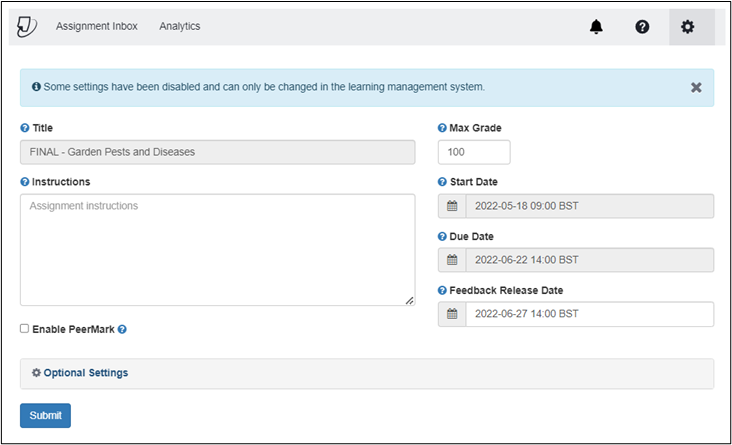Screen dimensions: 732x445
Task: Click calendar icon for Due Date
Action: tap(452, 260)
